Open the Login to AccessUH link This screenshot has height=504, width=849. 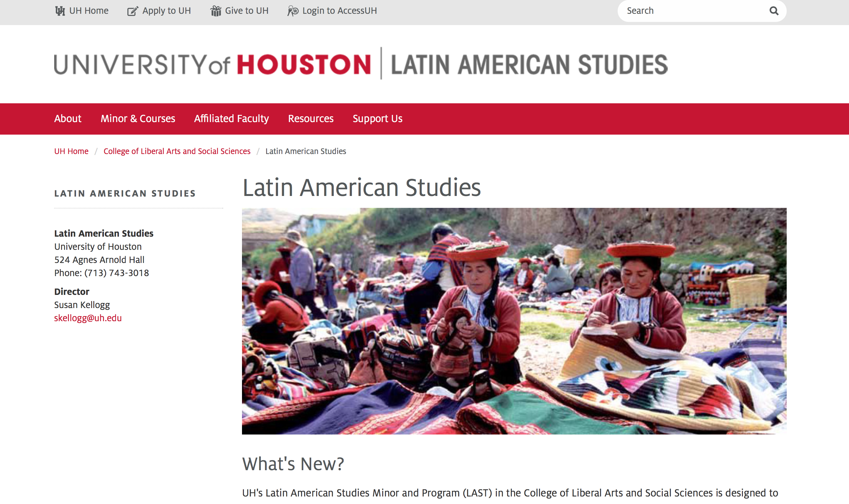[x=339, y=11]
